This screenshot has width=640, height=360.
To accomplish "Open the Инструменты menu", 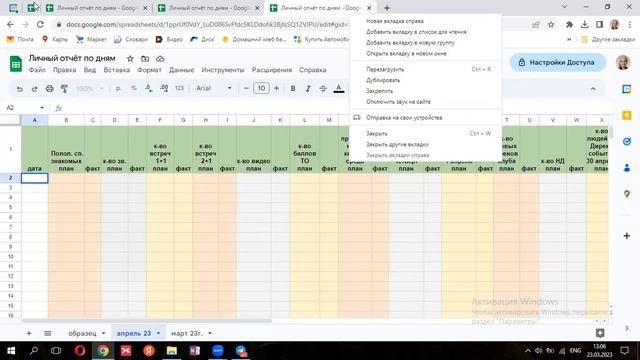I will [223, 70].
